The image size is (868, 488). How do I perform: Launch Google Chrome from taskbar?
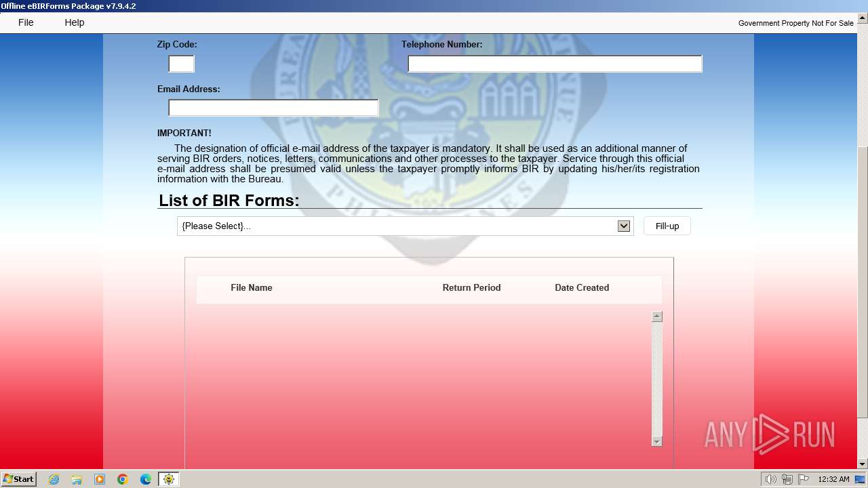(x=123, y=479)
